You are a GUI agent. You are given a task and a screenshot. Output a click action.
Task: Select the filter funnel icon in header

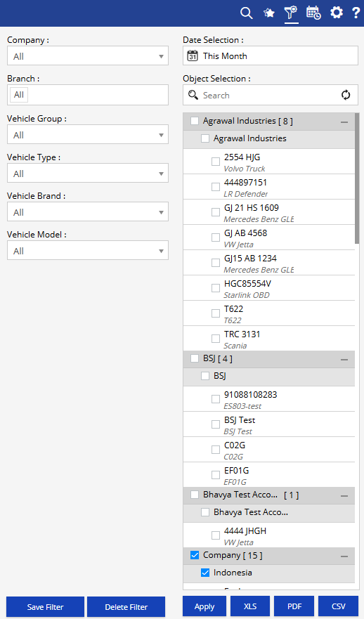(x=291, y=12)
